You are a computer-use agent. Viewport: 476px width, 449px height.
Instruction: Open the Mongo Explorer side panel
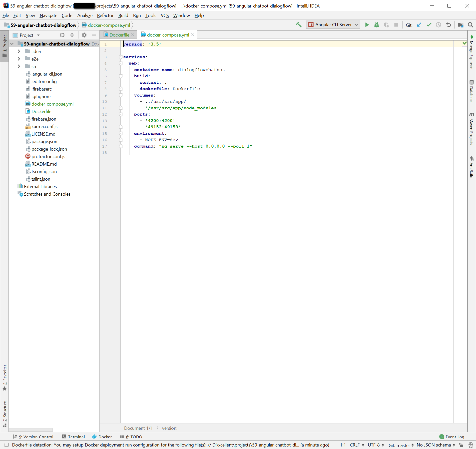(471, 52)
